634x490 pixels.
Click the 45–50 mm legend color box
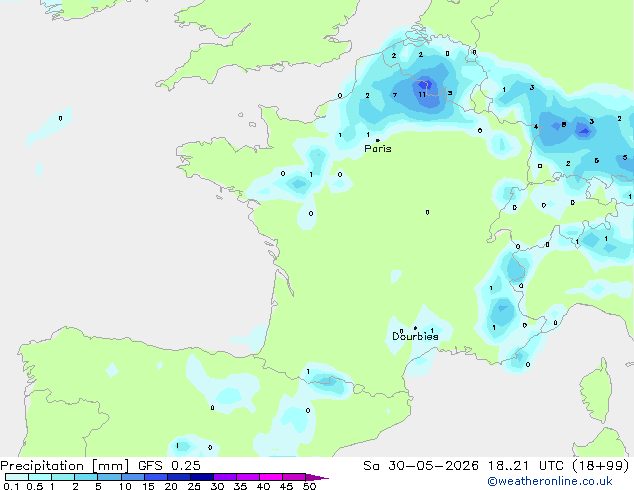coord(294,477)
